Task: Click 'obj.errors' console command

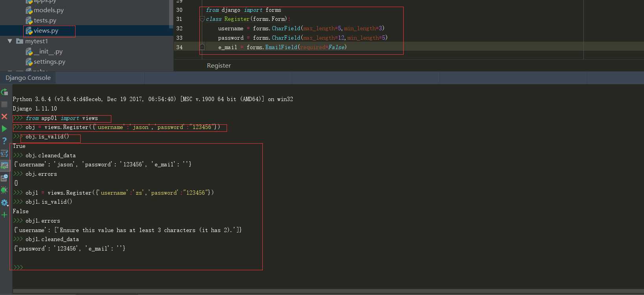Action: pyautogui.click(x=41, y=174)
